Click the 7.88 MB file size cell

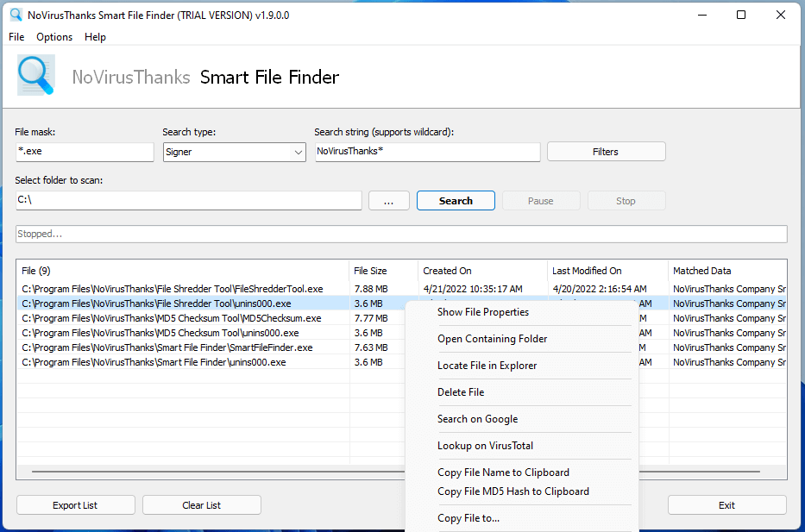point(371,289)
